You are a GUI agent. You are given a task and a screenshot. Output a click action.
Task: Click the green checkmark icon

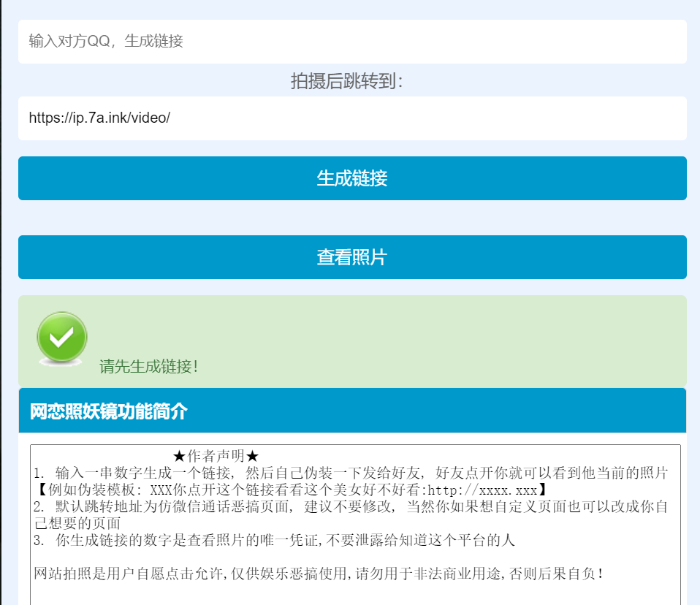coord(62,338)
